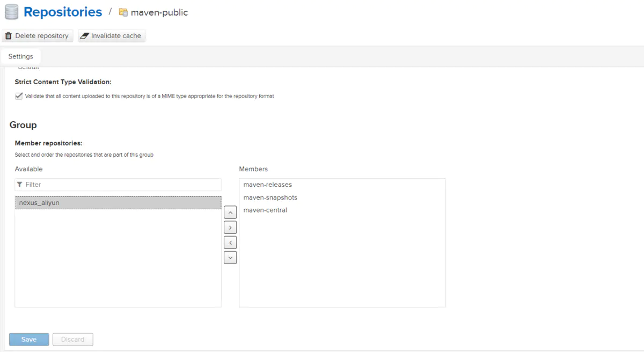Select maven-central in the Members list
The height and width of the screenshot is (352, 644).
(342, 210)
